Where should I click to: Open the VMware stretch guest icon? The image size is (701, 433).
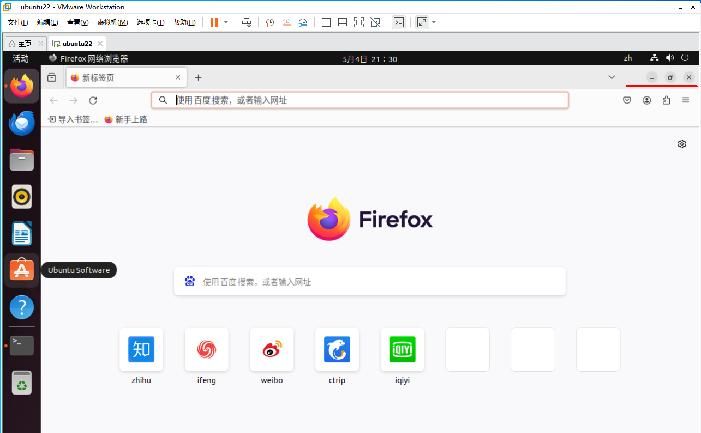pos(422,22)
